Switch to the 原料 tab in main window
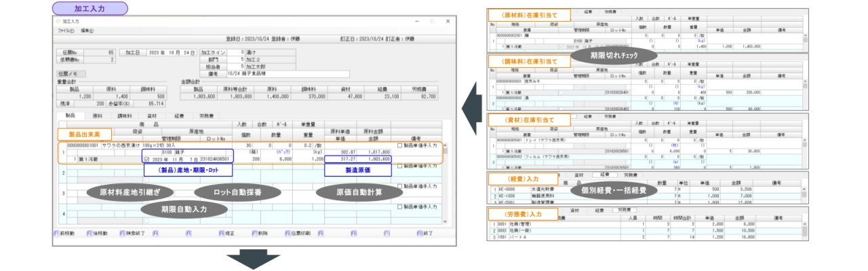 tap(97, 116)
